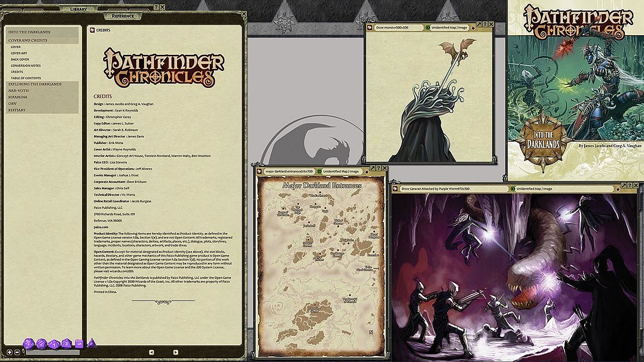Toggle the lock on darkland entrances window
Viewport: 644px width, 362px height.
(x=366, y=172)
